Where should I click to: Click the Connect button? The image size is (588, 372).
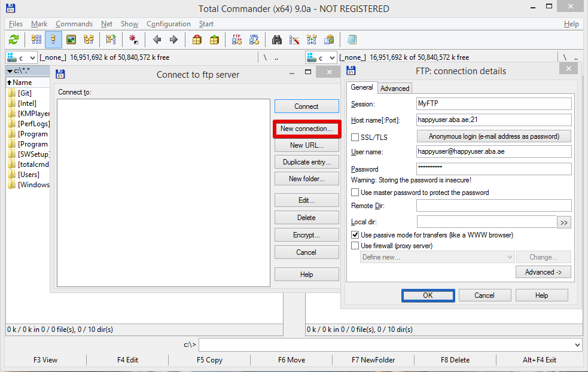click(x=306, y=106)
